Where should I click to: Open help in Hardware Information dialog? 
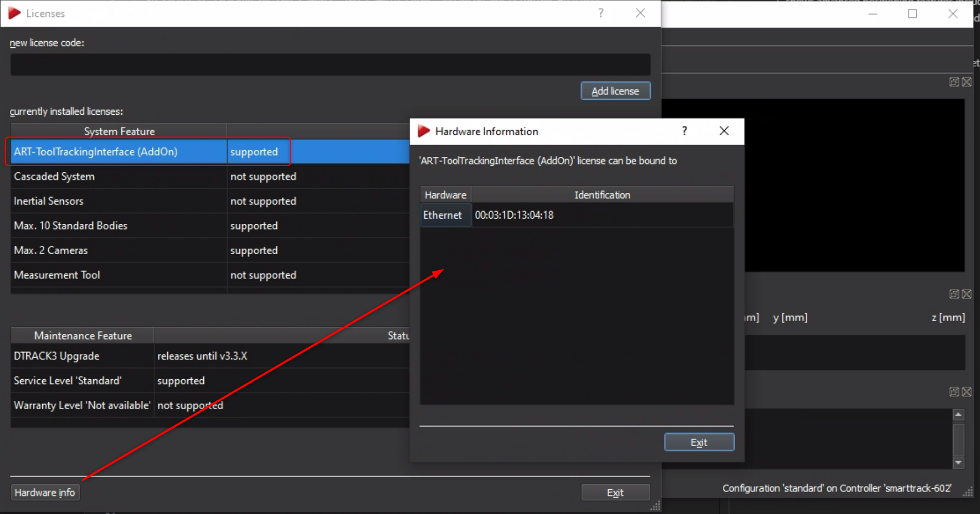[684, 131]
